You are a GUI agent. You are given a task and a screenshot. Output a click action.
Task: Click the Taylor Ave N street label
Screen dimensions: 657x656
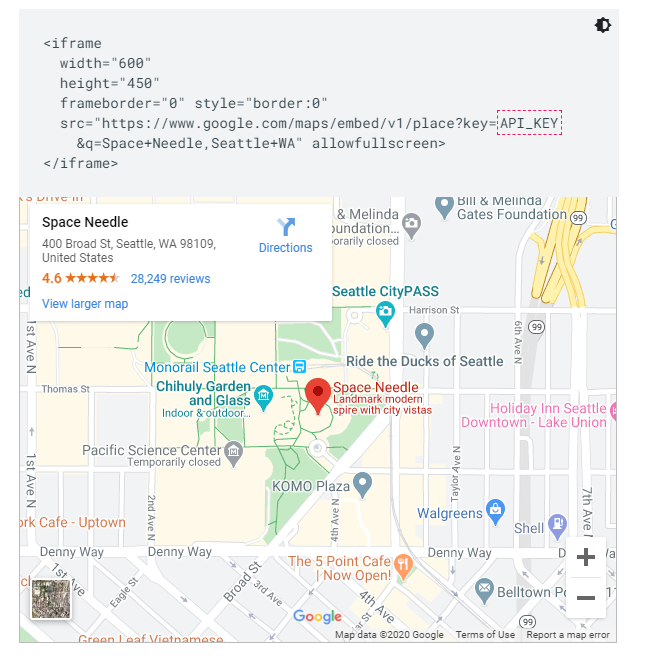455,474
